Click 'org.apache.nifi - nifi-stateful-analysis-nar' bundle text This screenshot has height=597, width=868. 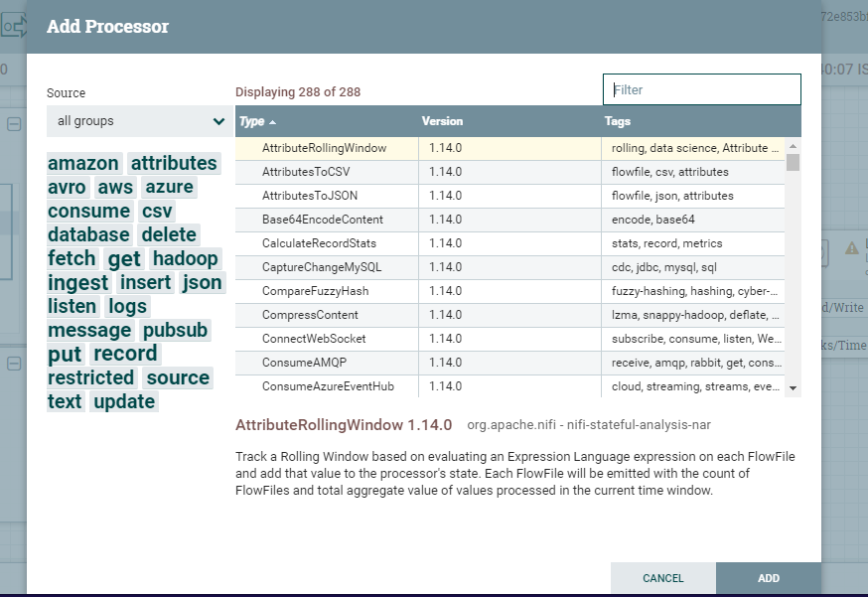click(589, 425)
